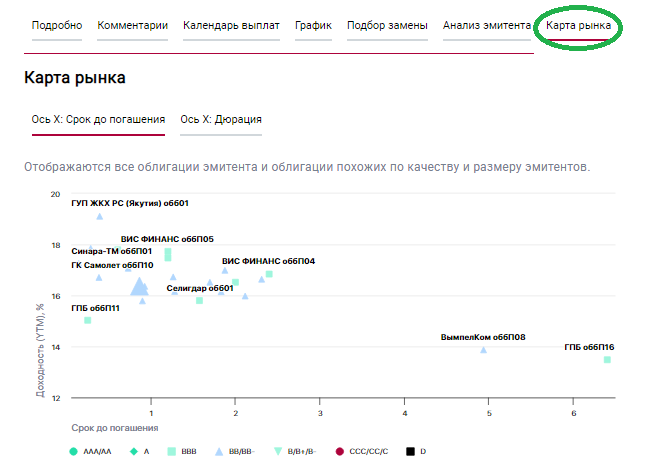This screenshot has width=657, height=463.
Task: Click the ГПБ обБП11 square data point
Action: point(88,320)
